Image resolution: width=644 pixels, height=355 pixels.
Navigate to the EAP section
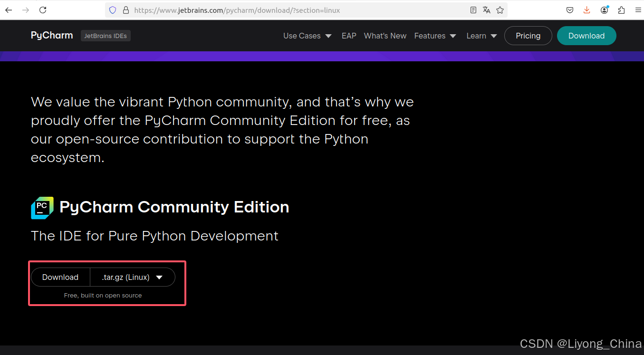(349, 36)
